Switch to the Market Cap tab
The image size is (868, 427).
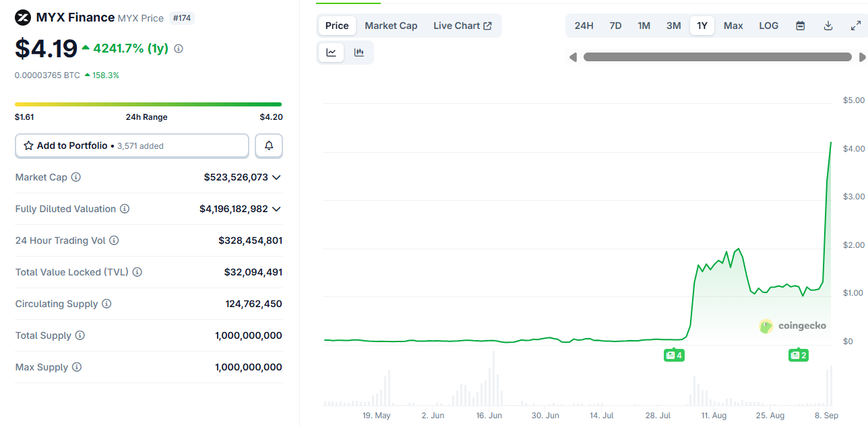[x=391, y=25]
